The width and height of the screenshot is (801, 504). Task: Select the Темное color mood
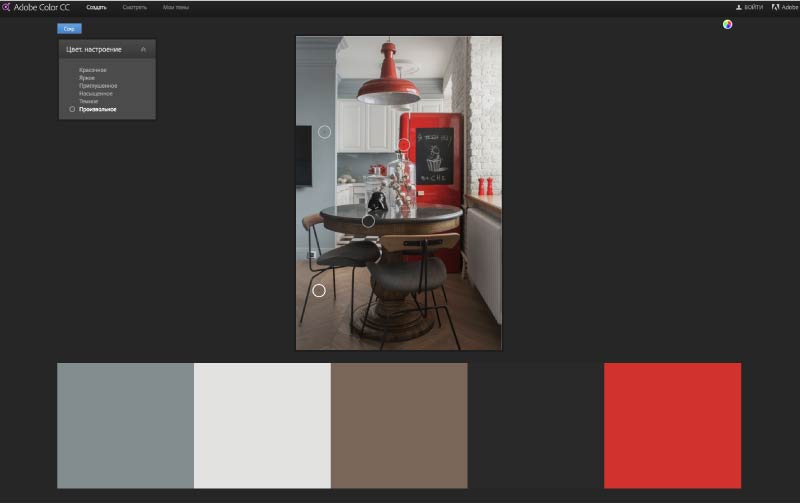pos(88,101)
